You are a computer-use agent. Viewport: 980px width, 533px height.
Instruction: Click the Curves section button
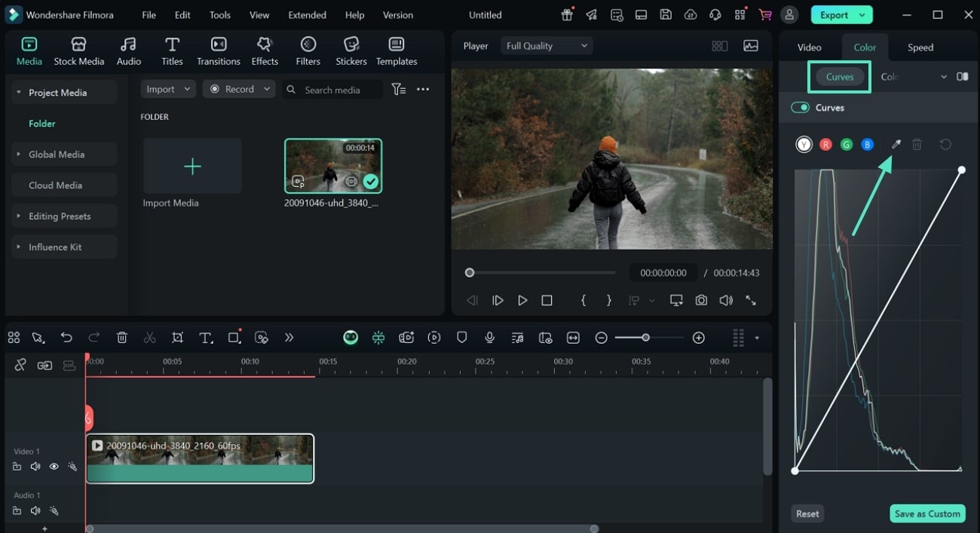tap(840, 77)
